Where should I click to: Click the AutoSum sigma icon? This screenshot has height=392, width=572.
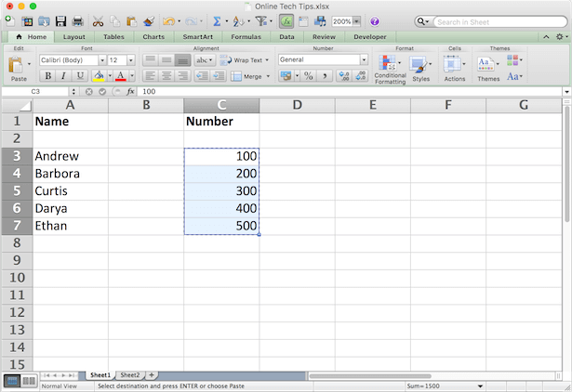(x=216, y=20)
